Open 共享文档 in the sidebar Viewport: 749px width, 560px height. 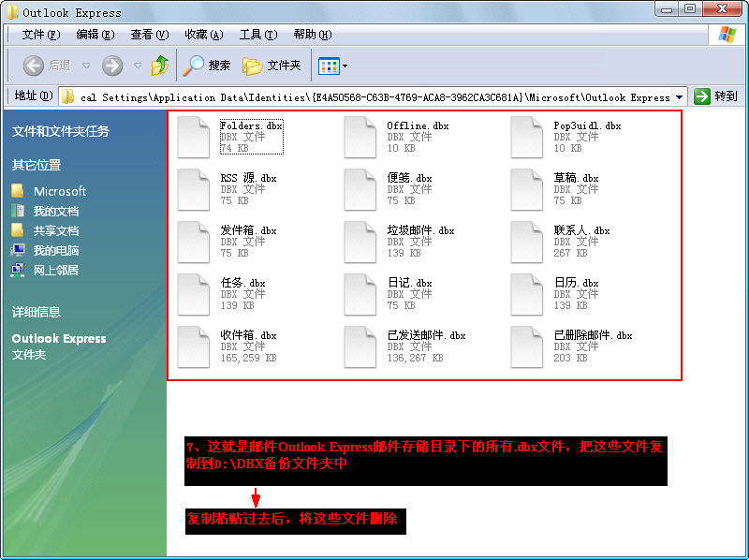coord(56,230)
